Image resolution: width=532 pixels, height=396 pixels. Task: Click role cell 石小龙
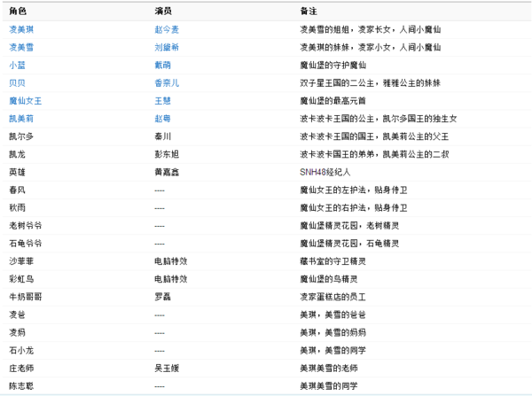pyautogui.click(x=21, y=350)
